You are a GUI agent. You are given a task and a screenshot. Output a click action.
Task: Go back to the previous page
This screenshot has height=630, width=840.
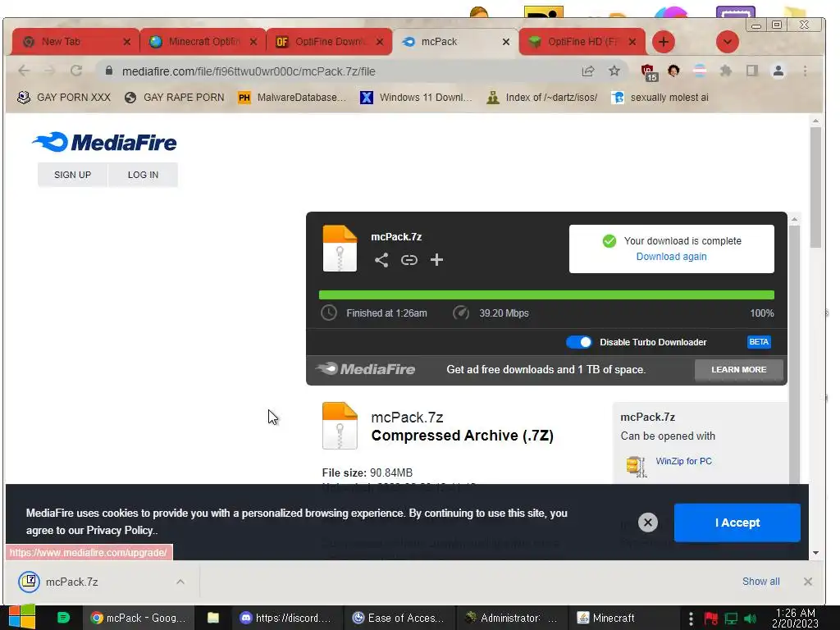click(x=24, y=71)
